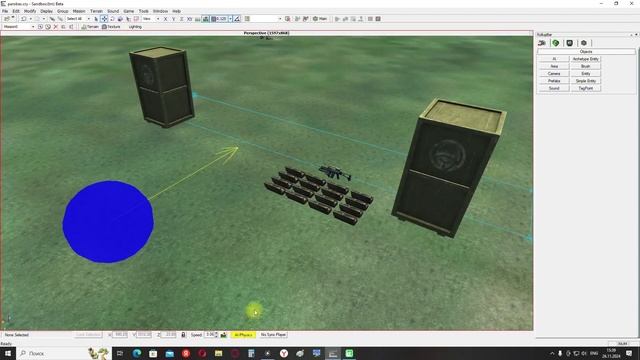The image size is (640, 360).
Task: Click the TagPoint object button
Action: (585, 88)
